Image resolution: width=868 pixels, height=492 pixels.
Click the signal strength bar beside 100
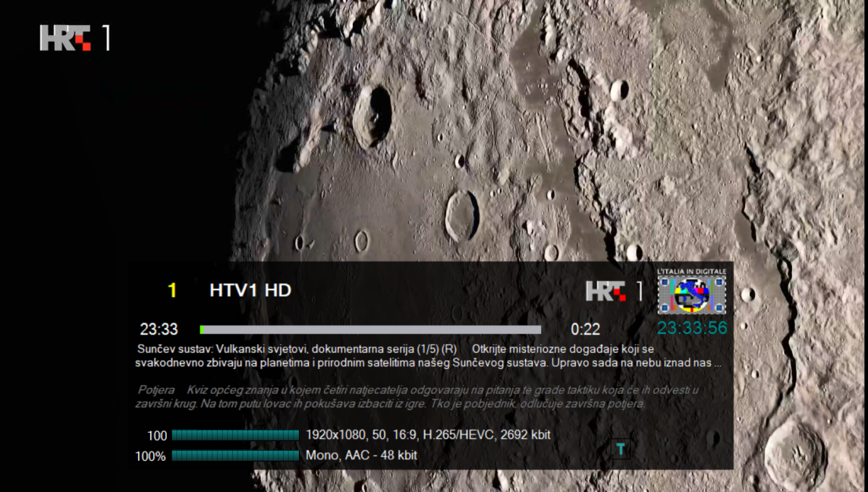pyautogui.click(x=235, y=435)
